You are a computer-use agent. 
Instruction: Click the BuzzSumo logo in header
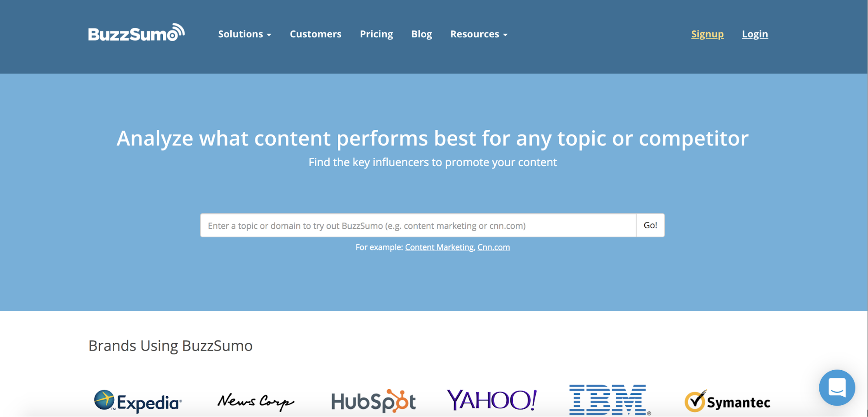pyautogui.click(x=136, y=33)
